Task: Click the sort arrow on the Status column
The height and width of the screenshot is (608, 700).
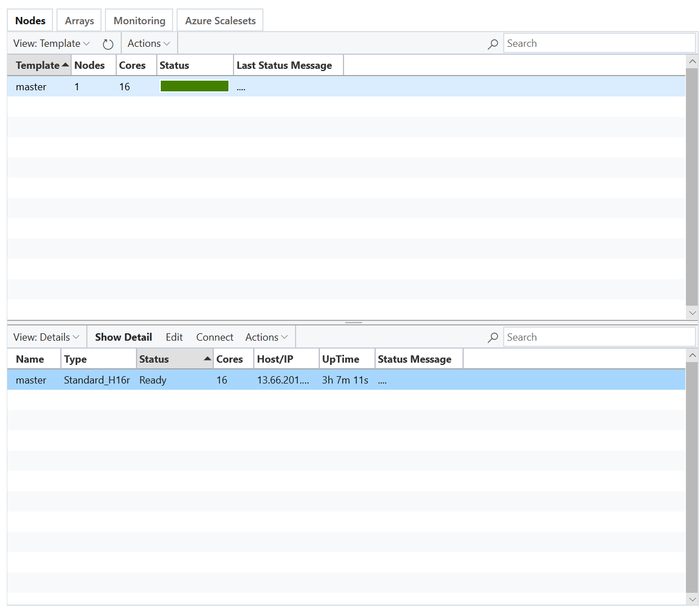Action: point(207,358)
